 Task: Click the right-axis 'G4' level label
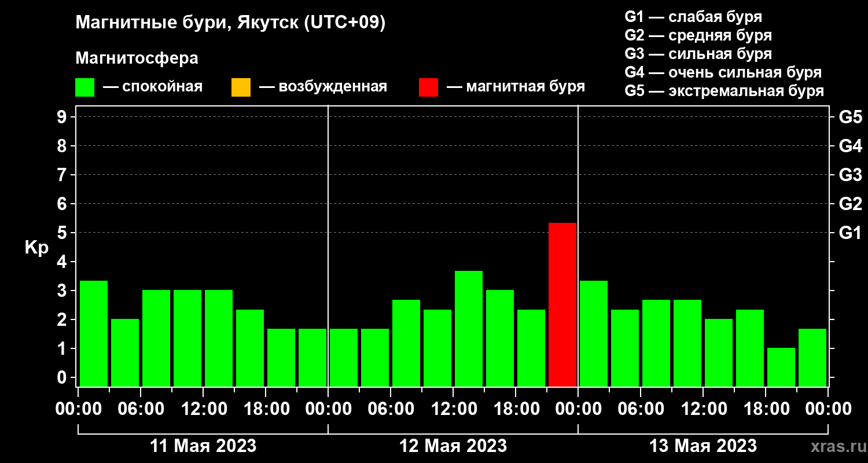850,146
